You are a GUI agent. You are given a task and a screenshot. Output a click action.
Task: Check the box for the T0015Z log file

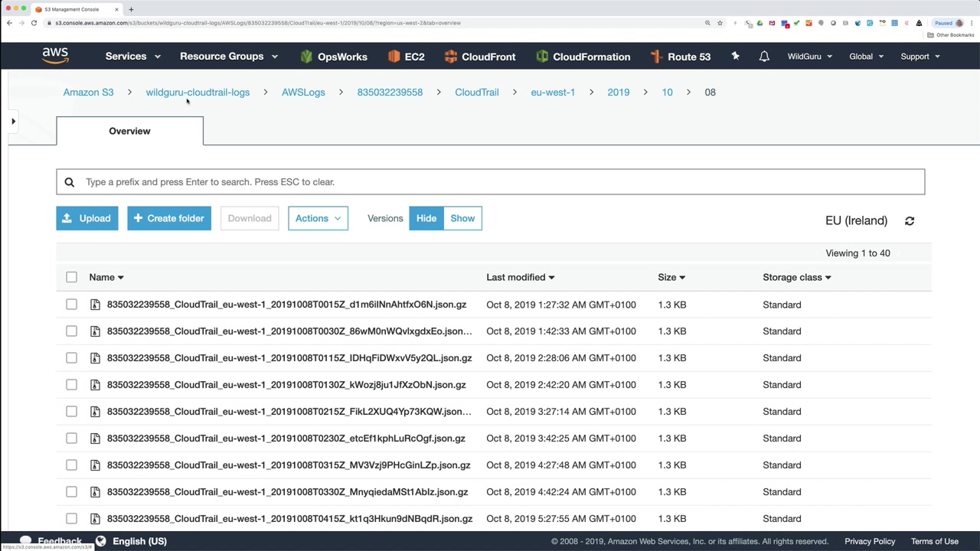pyautogui.click(x=71, y=305)
